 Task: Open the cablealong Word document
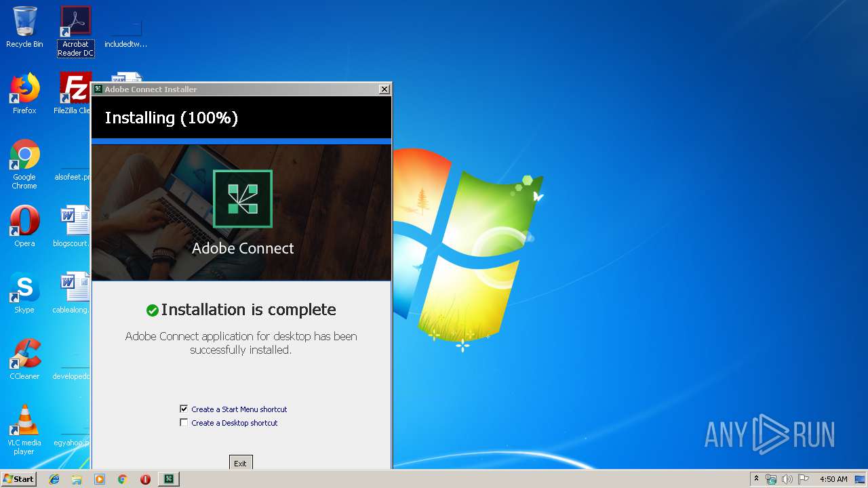72,293
